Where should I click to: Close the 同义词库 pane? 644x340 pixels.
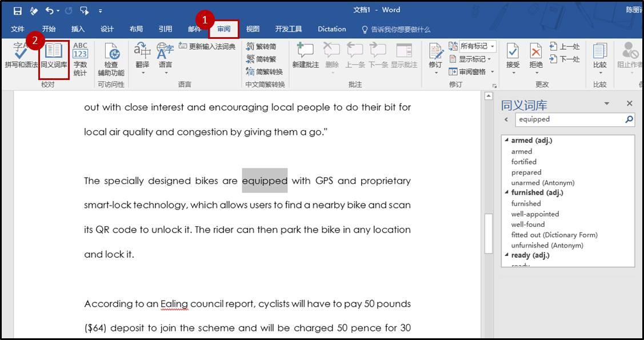coord(630,103)
